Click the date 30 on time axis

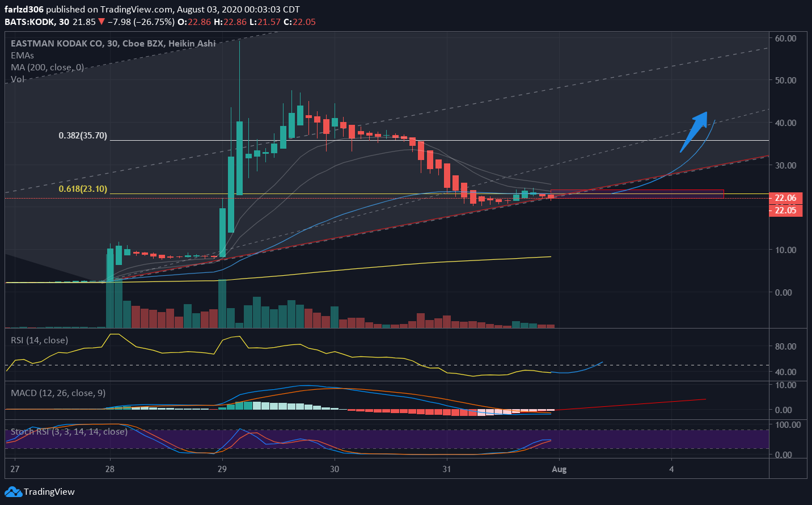pos(335,469)
